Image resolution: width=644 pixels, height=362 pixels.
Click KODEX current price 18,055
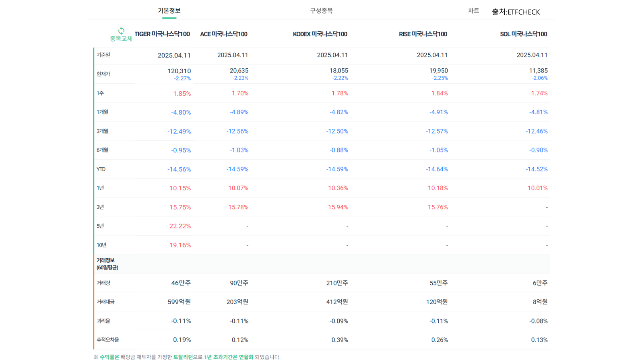(339, 70)
